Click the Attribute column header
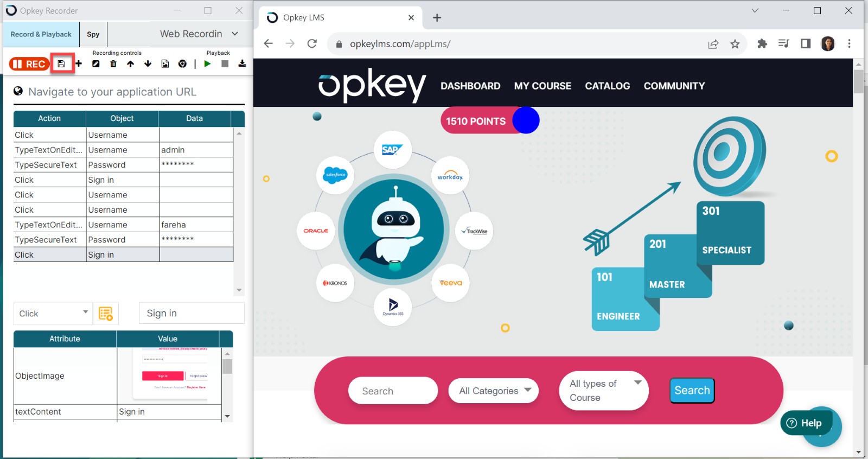This screenshot has width=868, height=459. (65, 339)
